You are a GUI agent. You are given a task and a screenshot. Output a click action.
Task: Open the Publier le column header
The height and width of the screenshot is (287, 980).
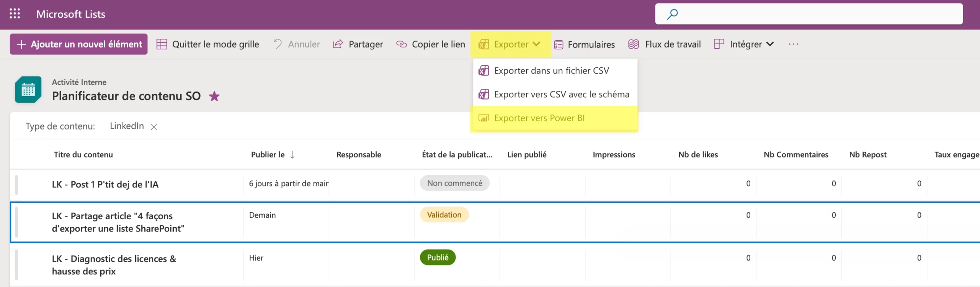tap(268, 155)
